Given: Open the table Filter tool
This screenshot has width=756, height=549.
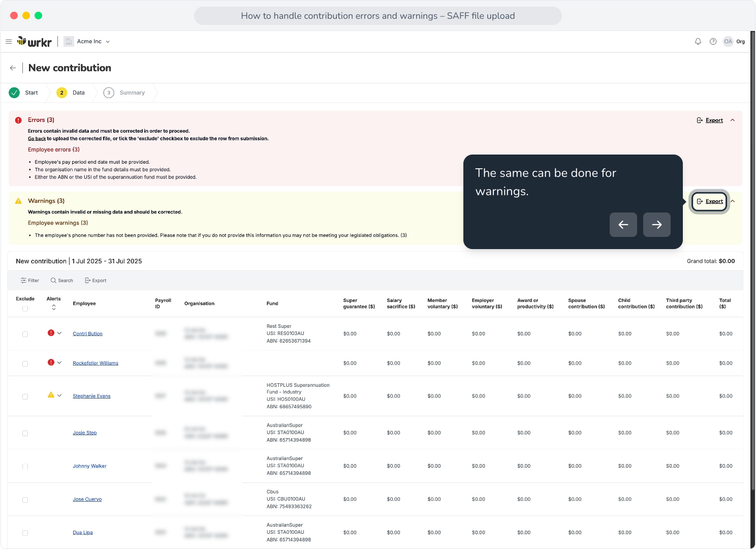Looking at the screenshot, I should 29,281.
